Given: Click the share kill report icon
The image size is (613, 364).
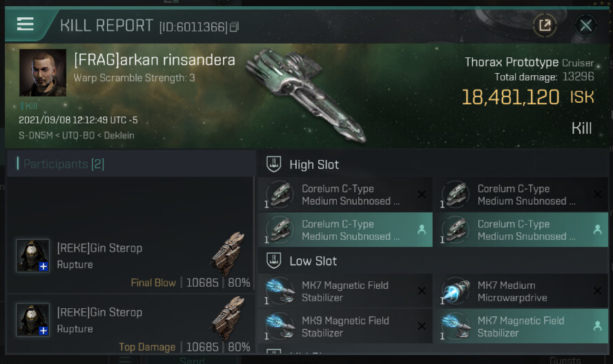Looking at the screenshot, I should point(545,26).
